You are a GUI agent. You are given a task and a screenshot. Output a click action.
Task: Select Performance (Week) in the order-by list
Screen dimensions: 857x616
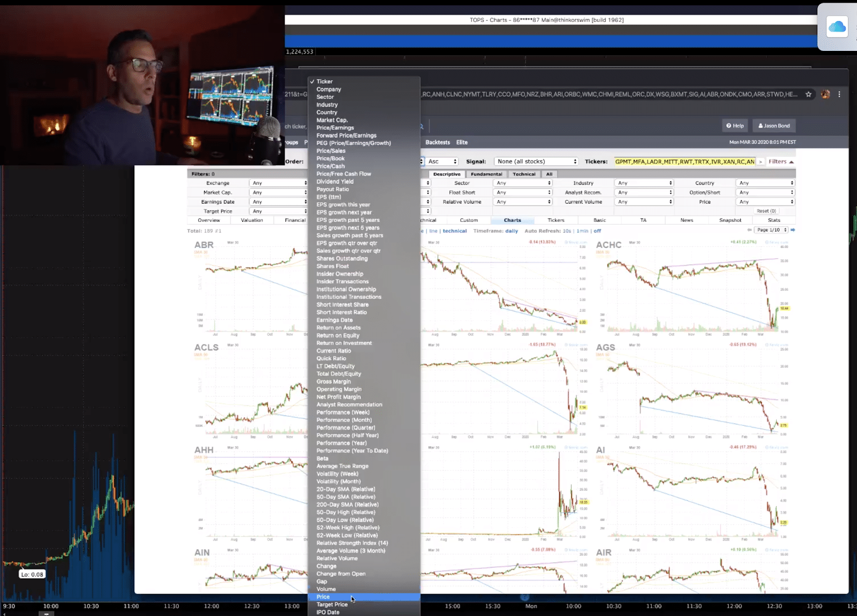[x=364, y=412]
